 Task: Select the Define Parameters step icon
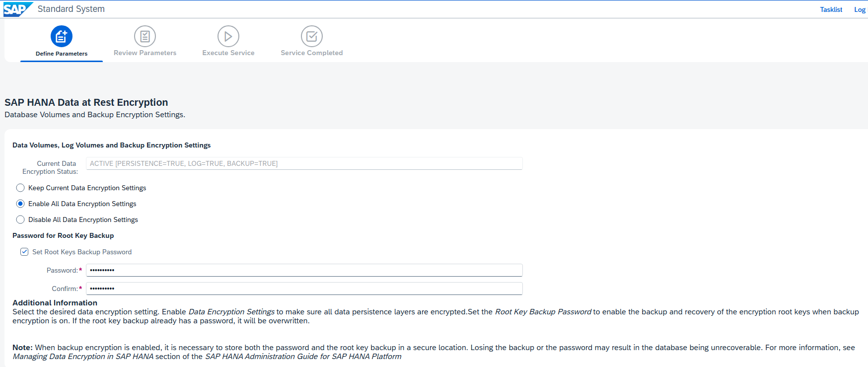click(x=62, y=36)
